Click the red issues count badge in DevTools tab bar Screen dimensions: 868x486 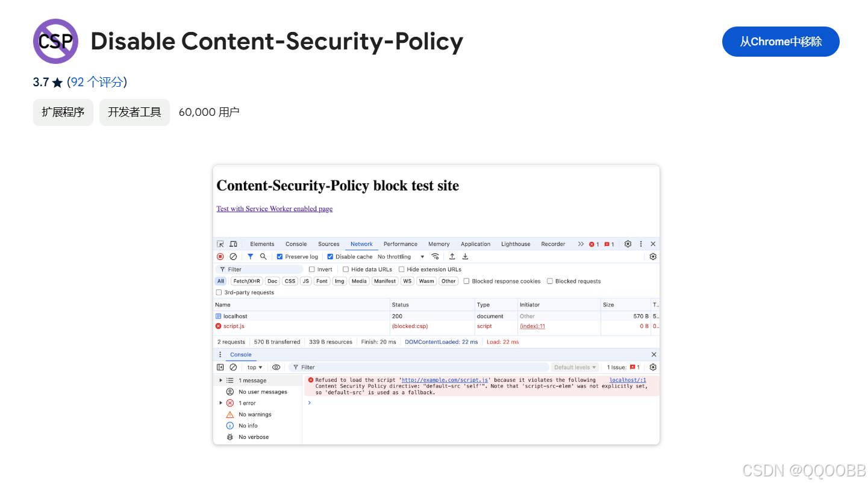pyautogui.click(x=609, y=244)
